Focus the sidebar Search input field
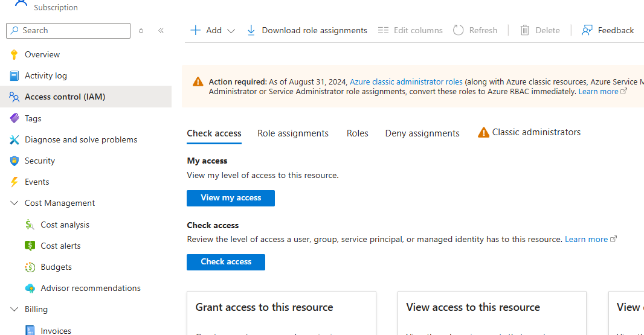The height and width of the screenshot is (335, 644). pos(68,31)
